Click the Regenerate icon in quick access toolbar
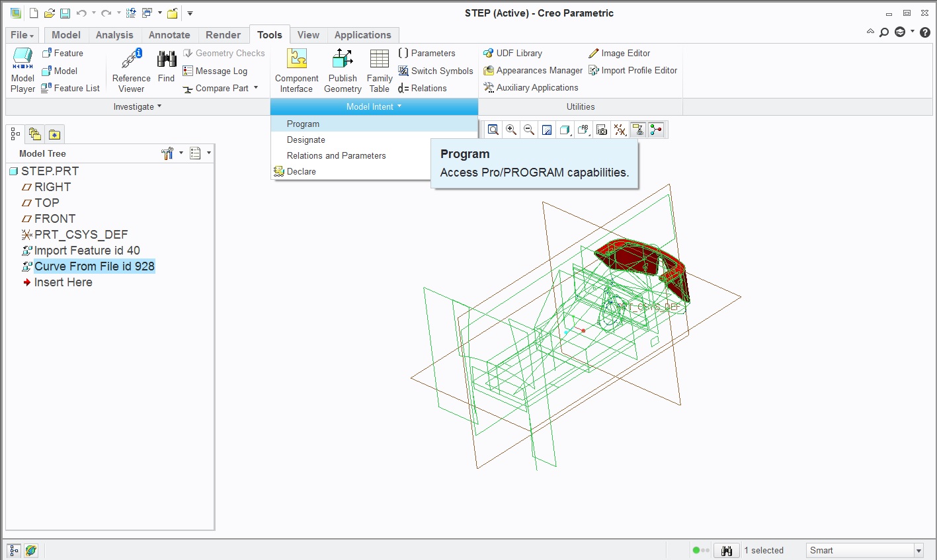The width and height of the screenshot is (937, 560). 131,13
